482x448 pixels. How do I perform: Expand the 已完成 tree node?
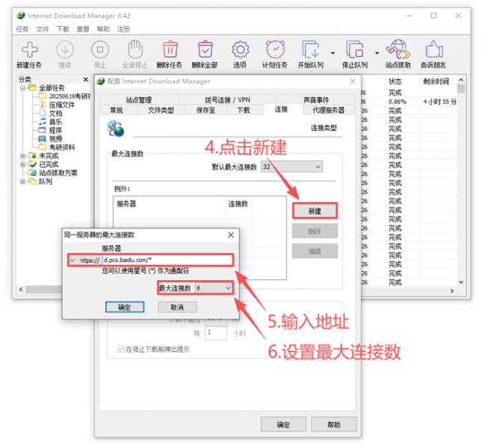pos(22,164)
